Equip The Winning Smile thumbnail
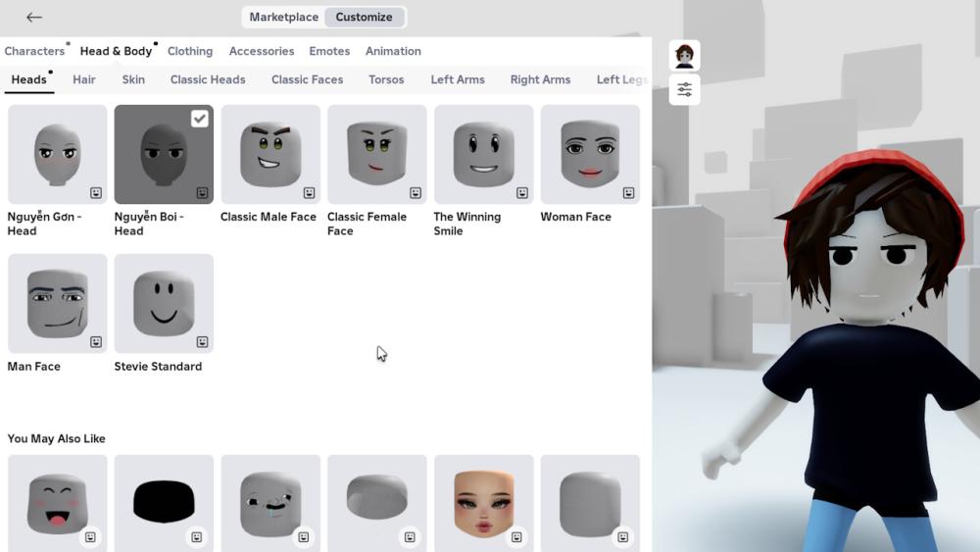Screen dimensions: 980x552 click(484, 154)
